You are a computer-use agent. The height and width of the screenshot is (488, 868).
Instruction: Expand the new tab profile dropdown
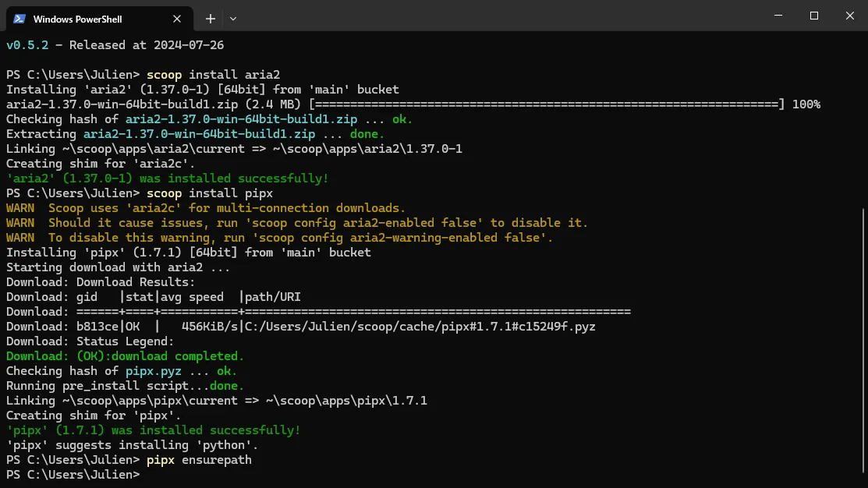[x=233, y=19]
